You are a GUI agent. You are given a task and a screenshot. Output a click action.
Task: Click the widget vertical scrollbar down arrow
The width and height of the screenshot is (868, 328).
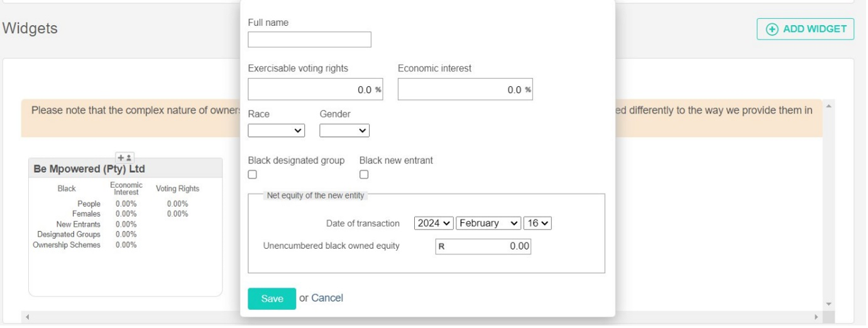point(828,304)
